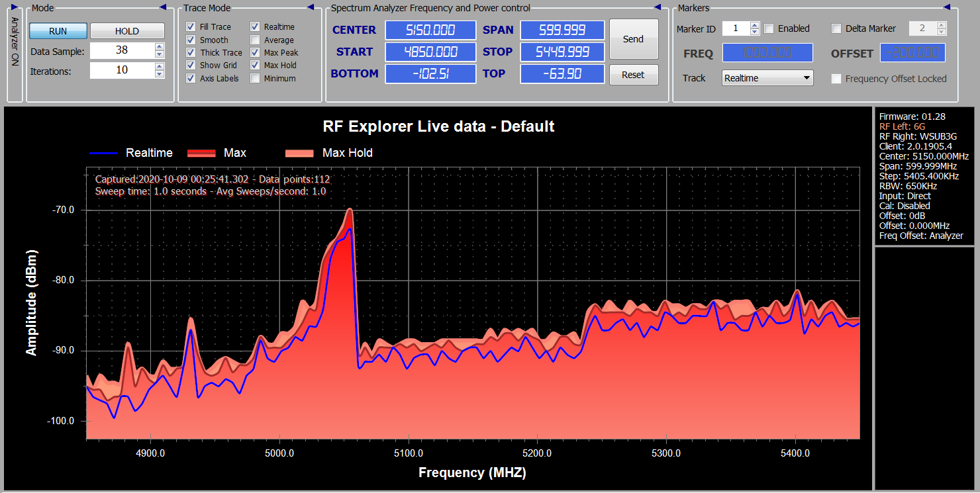
Task: Enable marker with the Enabled checkbox
Action: [769, 28]
